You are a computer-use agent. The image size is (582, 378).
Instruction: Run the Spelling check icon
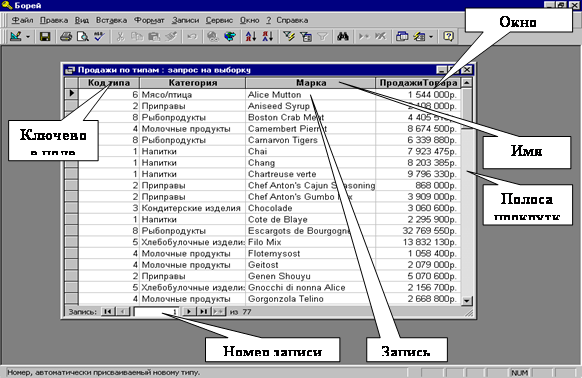point(99,36)
